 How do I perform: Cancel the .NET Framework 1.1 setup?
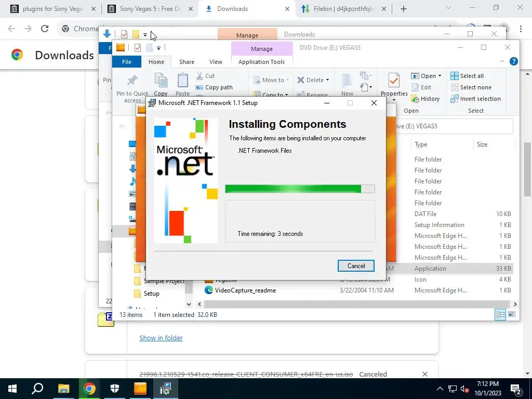pyautogui.click(x=356, y=265)
